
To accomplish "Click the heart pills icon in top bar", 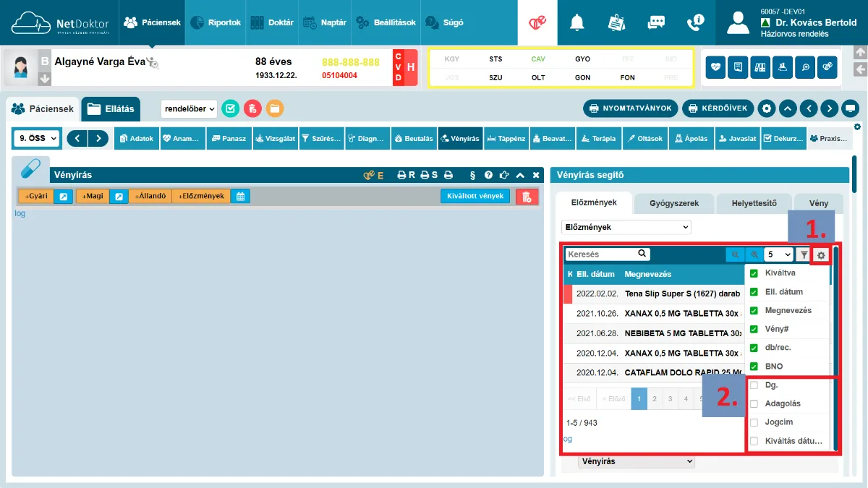I will tap(537, 22).
